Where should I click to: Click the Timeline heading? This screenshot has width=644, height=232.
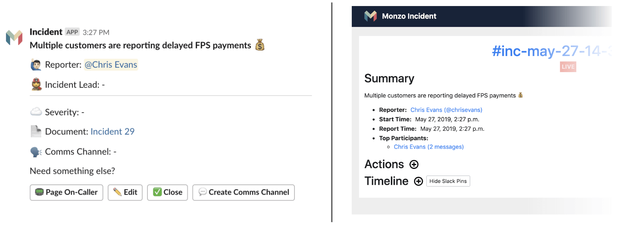click(386, 181)
